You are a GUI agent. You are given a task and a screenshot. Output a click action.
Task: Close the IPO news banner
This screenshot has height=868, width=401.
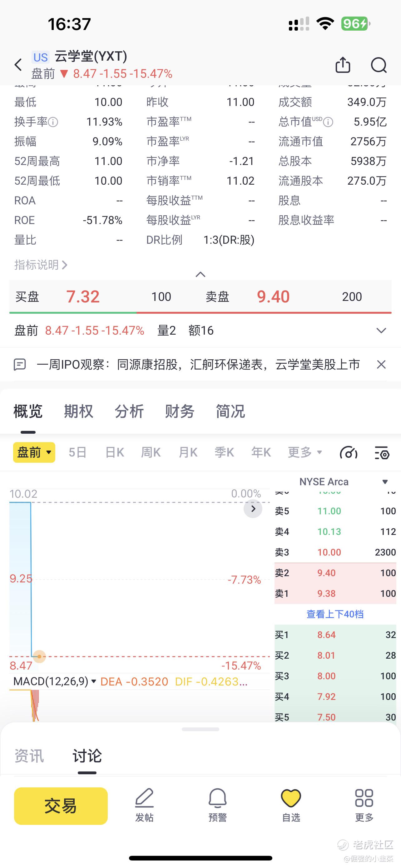tap(381, 364)
